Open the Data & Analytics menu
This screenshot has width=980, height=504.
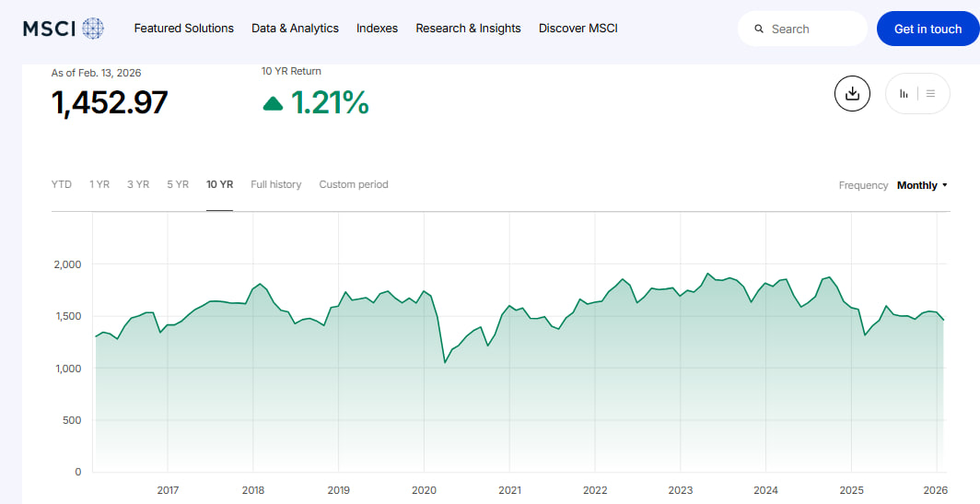point(295,29)
